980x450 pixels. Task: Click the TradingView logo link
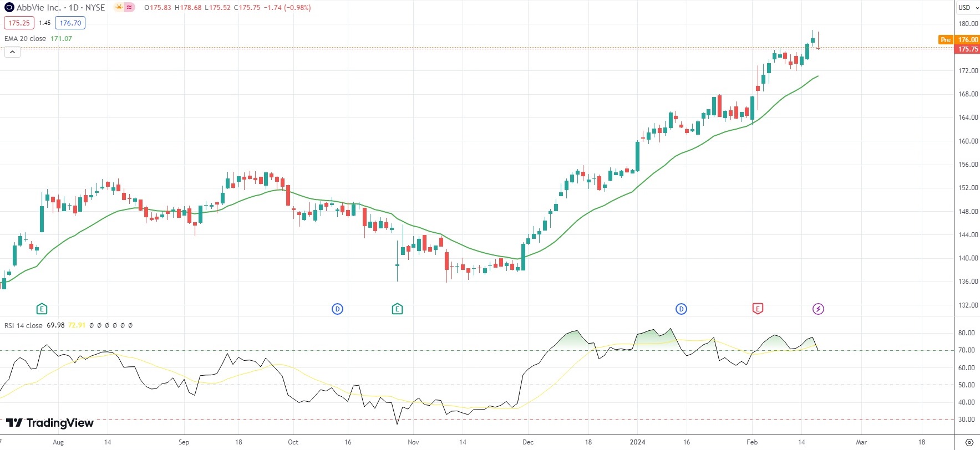point(50,423)
